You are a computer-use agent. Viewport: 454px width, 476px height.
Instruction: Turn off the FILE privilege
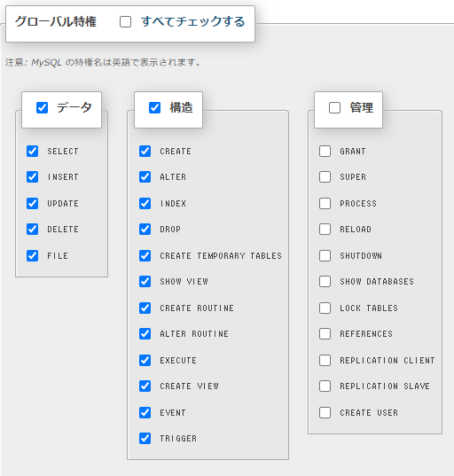point(32,255)
